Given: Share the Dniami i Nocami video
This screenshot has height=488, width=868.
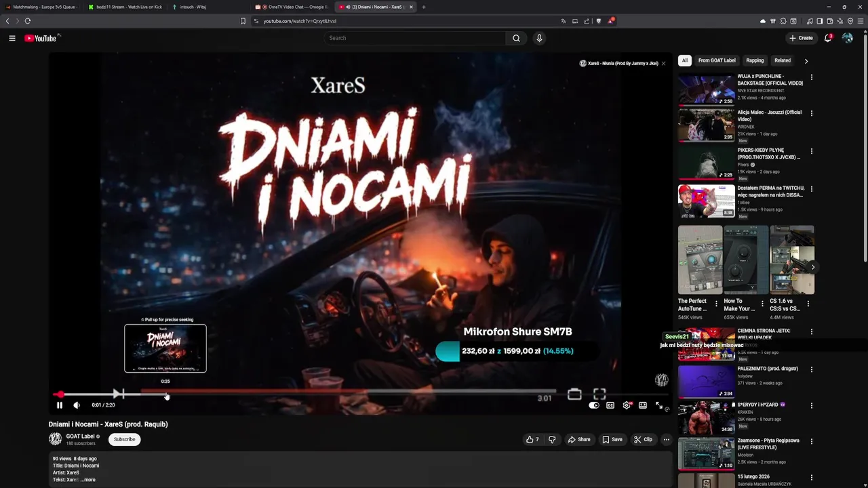Looking at the screenshot, I should click(579, 439).
